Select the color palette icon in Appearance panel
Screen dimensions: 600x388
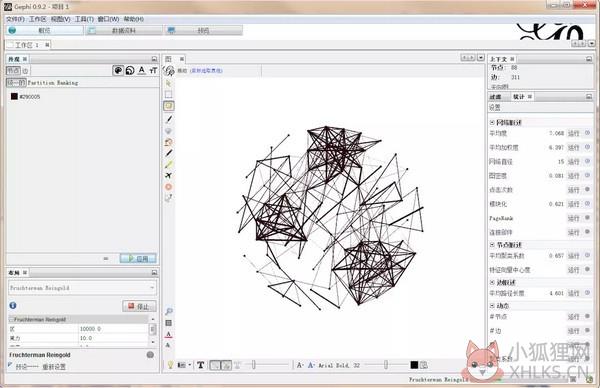click(x=118, y=70)
